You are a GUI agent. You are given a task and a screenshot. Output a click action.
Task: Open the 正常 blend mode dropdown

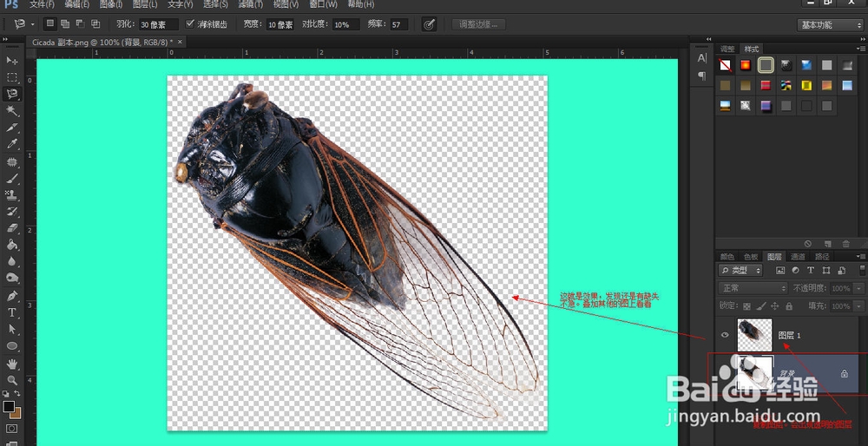click(753, 288)
